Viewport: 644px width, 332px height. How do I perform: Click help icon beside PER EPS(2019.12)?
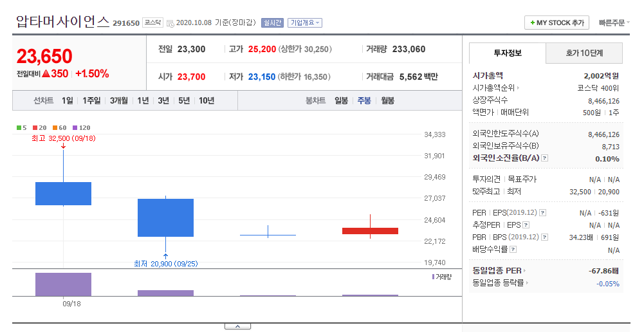click(542, 213)
